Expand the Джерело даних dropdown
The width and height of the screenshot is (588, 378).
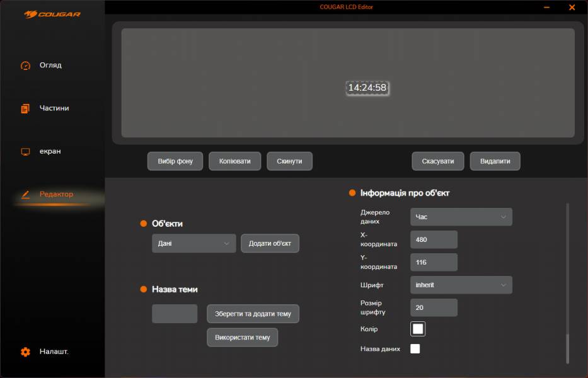click(x=461, y=217)
